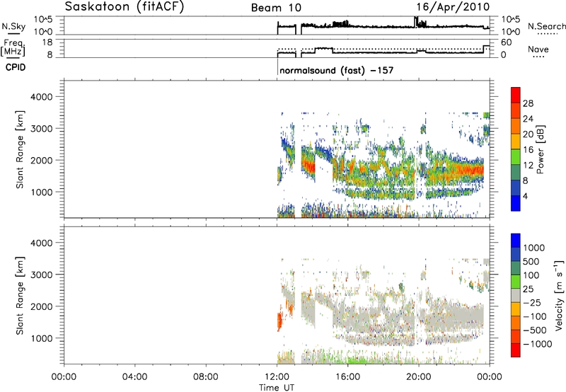Click the 10^5 label left of N.Sky panel
The height and width of the screenshot is (392, 566).
(x=43, y=19)
